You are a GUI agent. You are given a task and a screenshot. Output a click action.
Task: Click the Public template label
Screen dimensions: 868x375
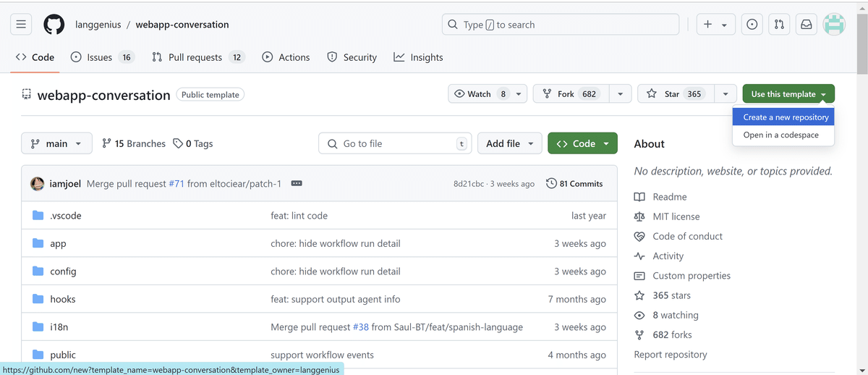[210, 95]
